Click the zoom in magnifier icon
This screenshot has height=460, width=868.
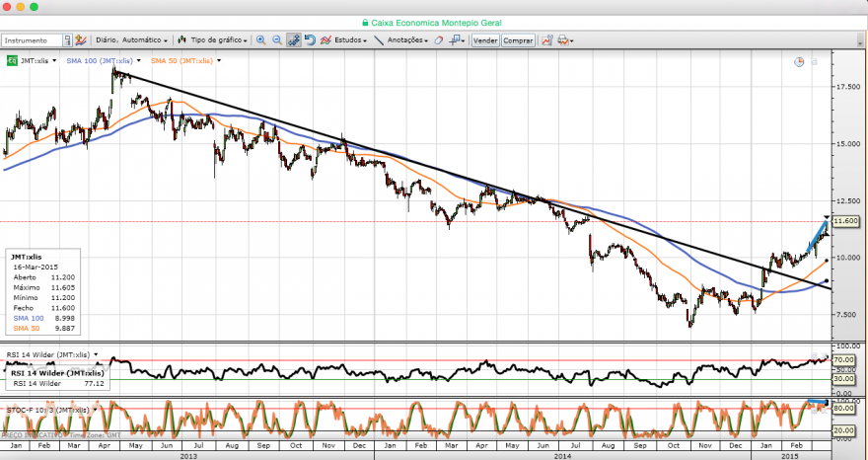260,40
